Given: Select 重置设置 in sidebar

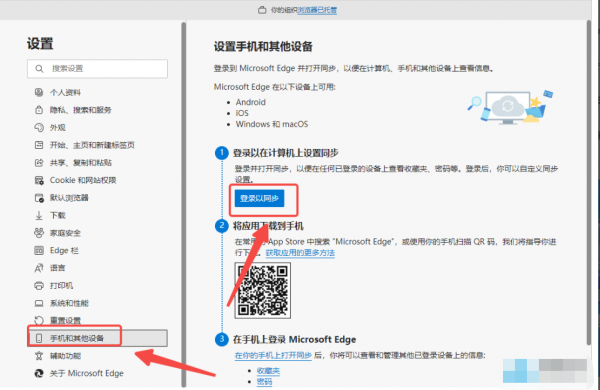Looking at the screenshot, I should 65,320.
